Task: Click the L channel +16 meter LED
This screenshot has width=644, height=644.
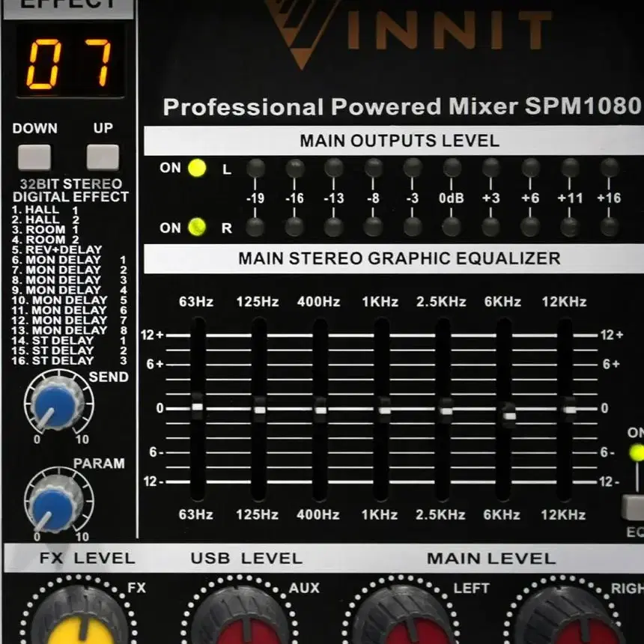Action: [609, 168]
